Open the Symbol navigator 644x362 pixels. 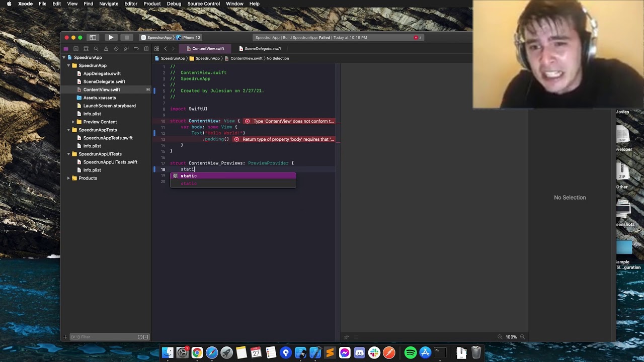86,49
